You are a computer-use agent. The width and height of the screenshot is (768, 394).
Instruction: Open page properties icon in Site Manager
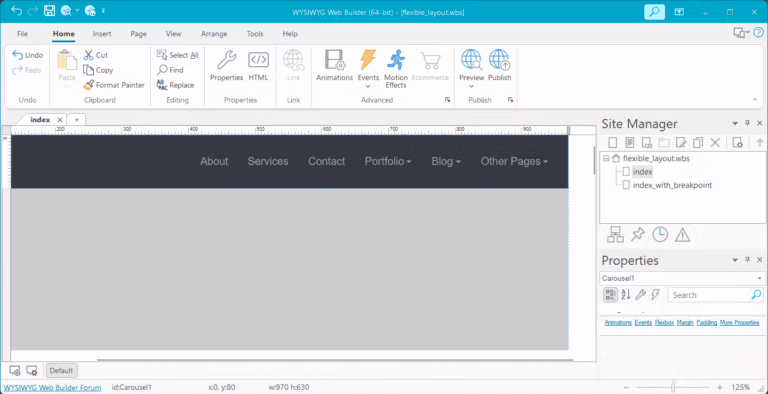click(x=737, y=143)
